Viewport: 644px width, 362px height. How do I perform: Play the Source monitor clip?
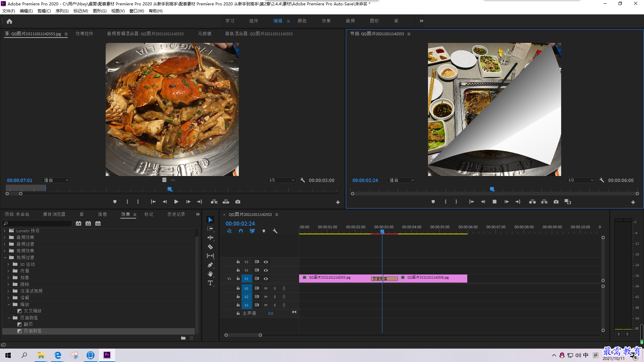pyautogui.click(x=176, y=202)
